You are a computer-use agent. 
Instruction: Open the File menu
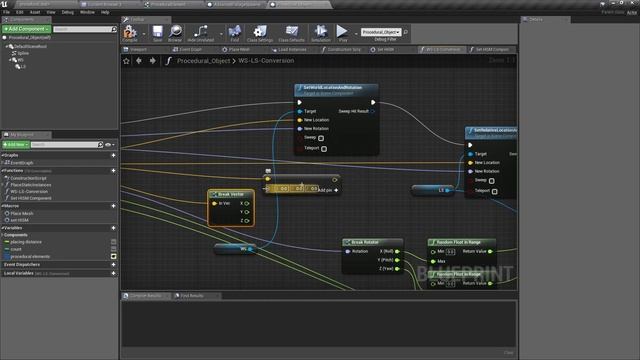7,12
